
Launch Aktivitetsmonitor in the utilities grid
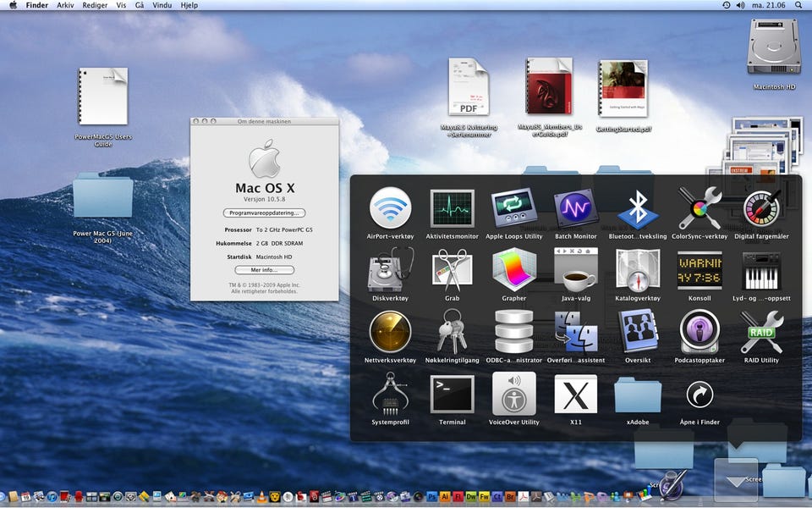452,209
